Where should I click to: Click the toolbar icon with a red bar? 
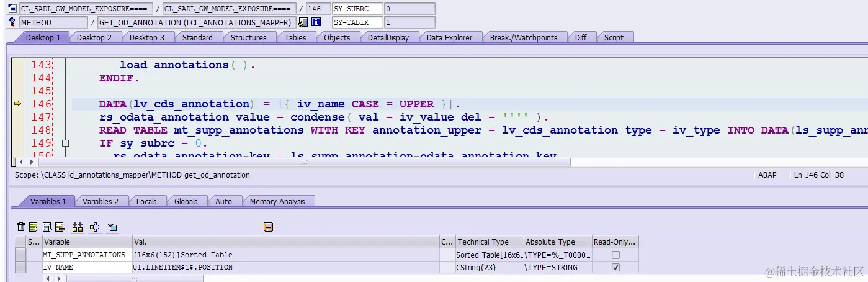point(60,227)
